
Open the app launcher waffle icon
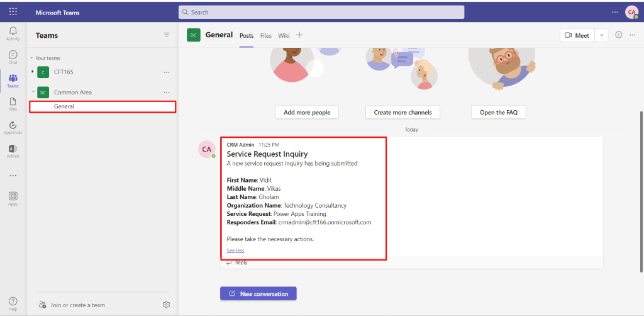tap(13, 12)
